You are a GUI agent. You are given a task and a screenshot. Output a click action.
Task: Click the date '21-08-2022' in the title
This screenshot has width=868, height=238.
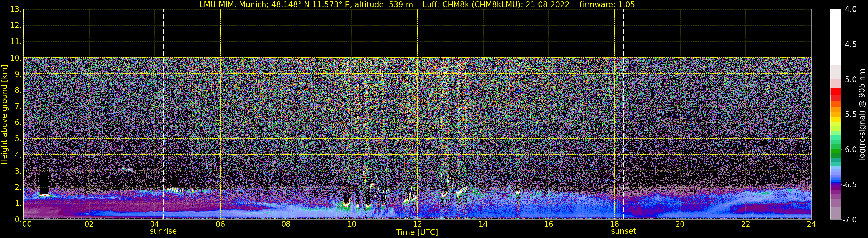click(548, 5)
